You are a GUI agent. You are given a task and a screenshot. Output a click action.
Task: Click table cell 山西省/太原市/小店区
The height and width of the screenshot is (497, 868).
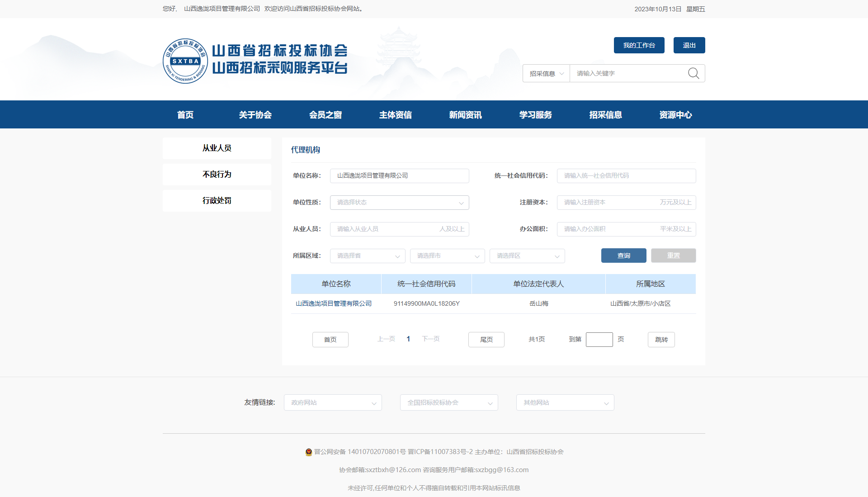coord(641,304)
